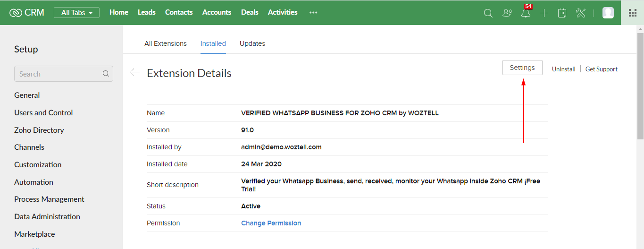Click the Settings button
Screen dimensions: 644x249
(x=522, y=68)
